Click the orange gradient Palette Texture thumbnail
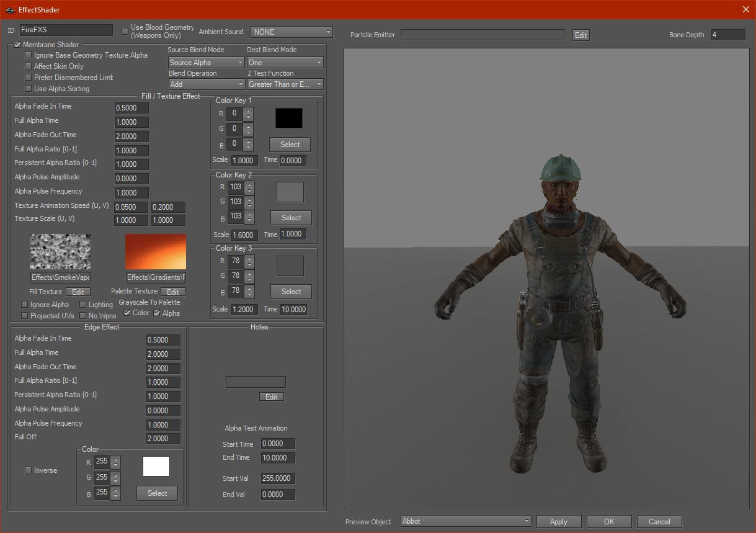 [x=156, y=251]
